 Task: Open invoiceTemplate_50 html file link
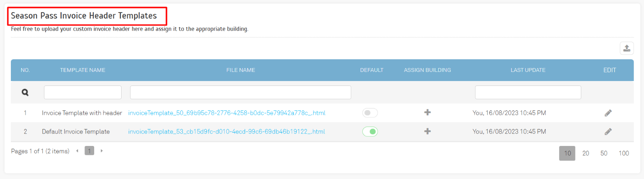pyautogui.click(x=227, y=113)
